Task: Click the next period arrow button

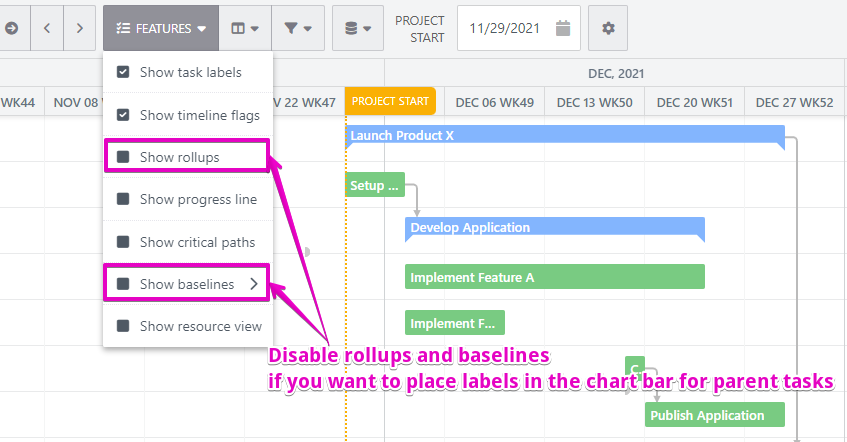Action: click(79, 29)
